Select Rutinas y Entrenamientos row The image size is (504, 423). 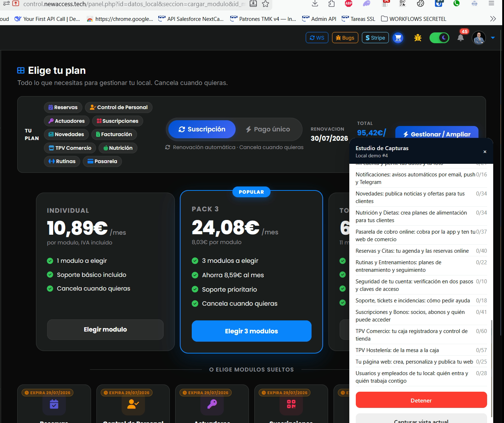point(421,266)
